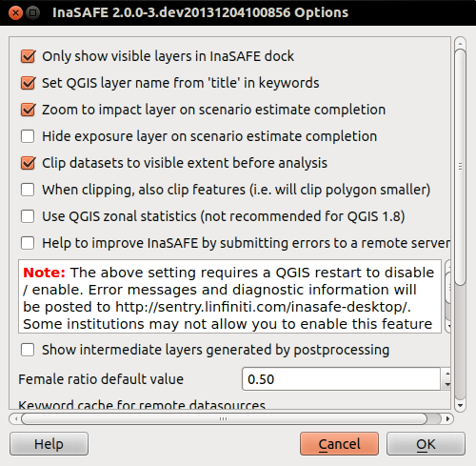Decrease Female ratio value with down arrow
This screenshot has width=476, height=466.
point(446,385)
